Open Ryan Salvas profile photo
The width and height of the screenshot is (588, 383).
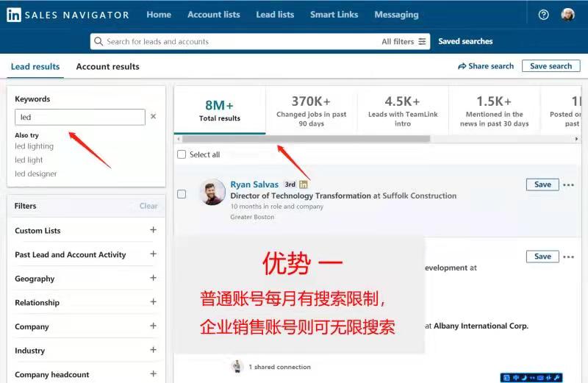pos(212,192)
